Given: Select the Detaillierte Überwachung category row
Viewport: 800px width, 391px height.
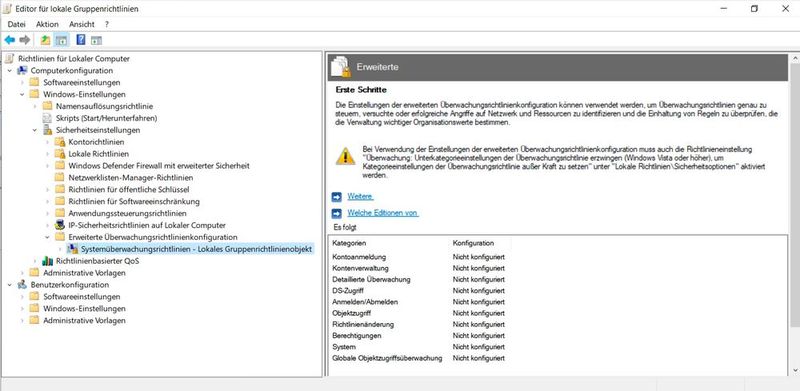Looking at the screenshot, I should 418,279.
